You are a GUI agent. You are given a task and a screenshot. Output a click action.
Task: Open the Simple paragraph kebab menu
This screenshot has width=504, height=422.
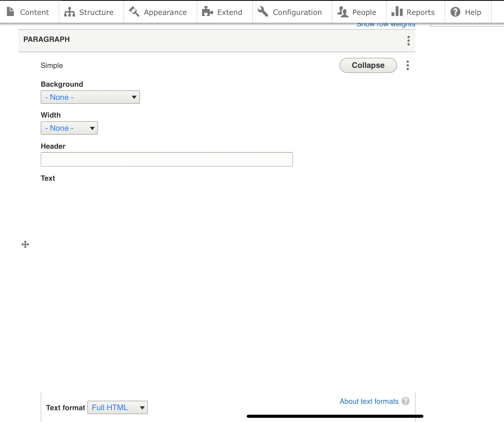click(408, 65)
